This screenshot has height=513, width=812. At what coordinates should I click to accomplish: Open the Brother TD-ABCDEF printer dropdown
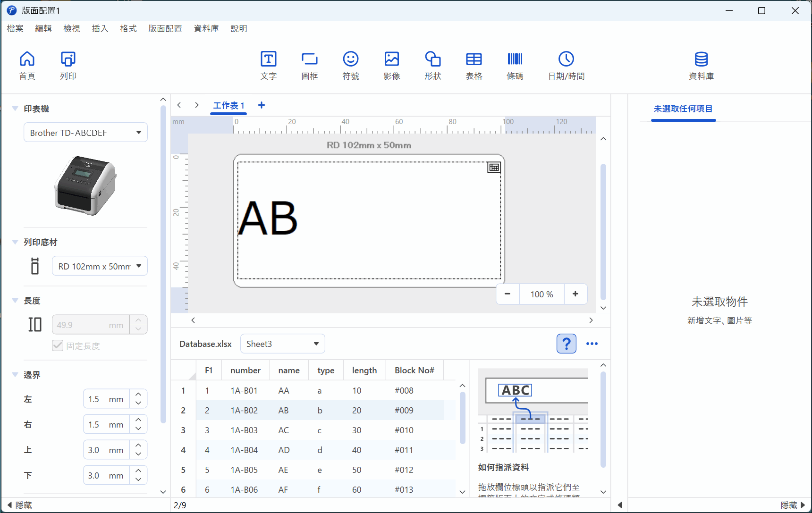click(85, 133)
